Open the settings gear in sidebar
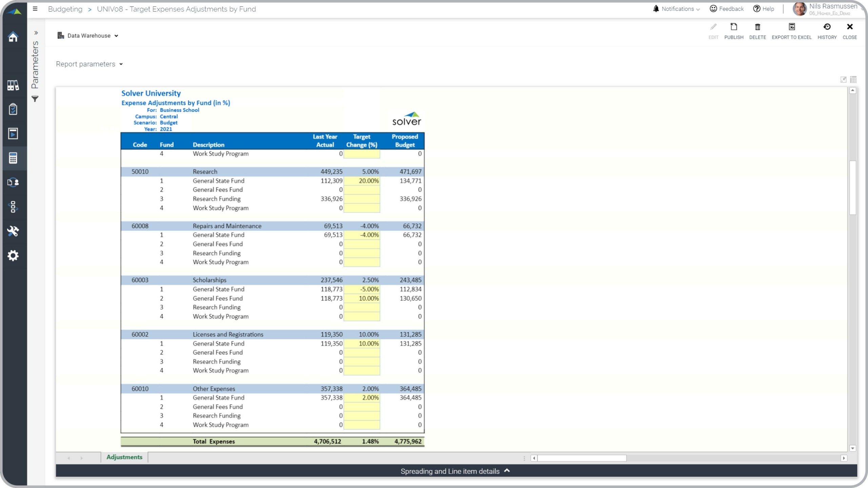 pyautogui.click(x=13, y=256)
